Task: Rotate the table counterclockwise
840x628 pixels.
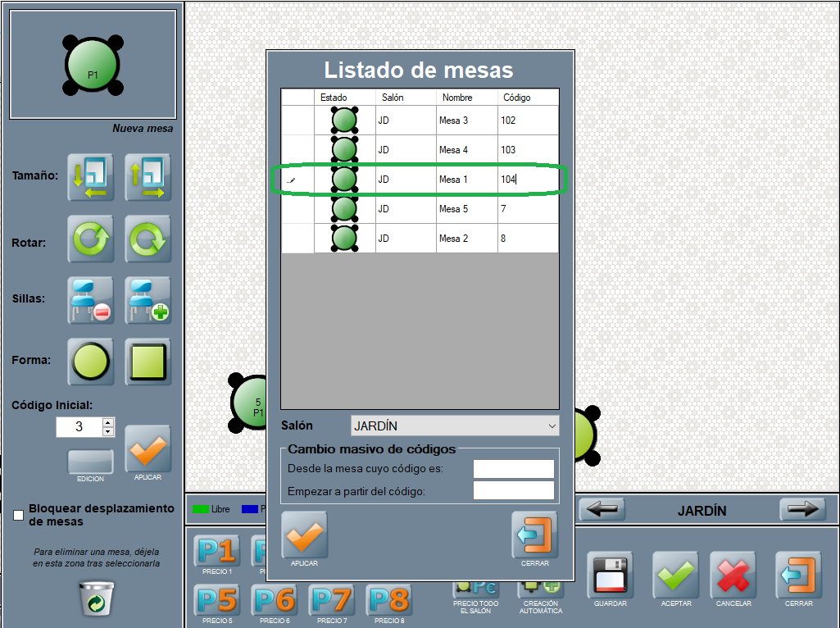Action: pos(90,239)
